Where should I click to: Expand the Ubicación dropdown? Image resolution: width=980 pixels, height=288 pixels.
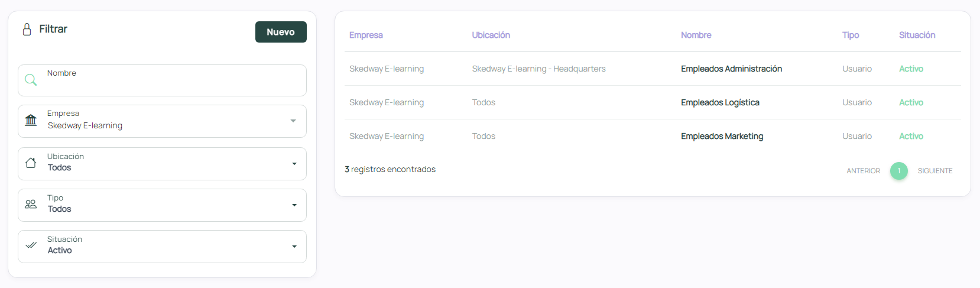(294, 164)
